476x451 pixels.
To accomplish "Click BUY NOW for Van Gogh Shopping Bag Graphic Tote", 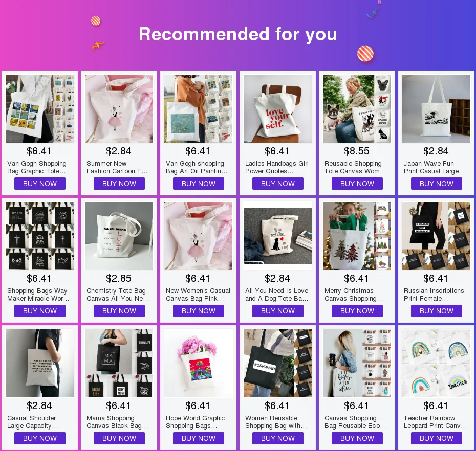I will pos(40,184).
